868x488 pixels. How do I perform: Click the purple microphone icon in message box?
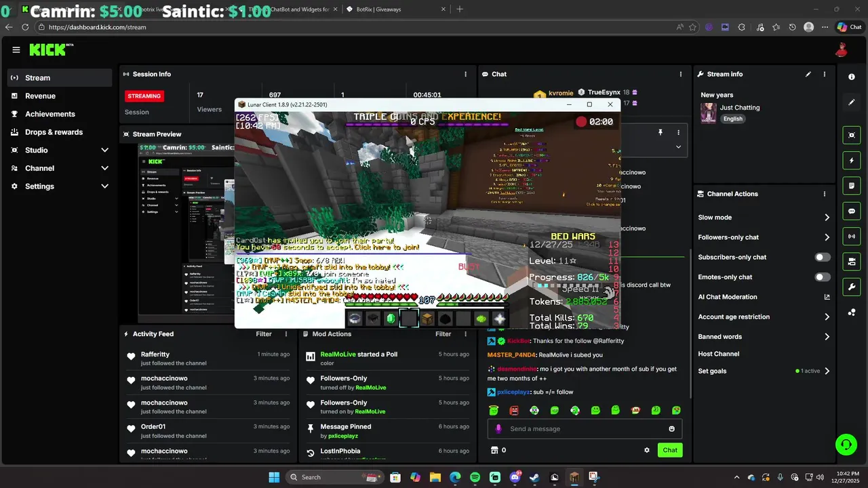click(x=498, y=429)
